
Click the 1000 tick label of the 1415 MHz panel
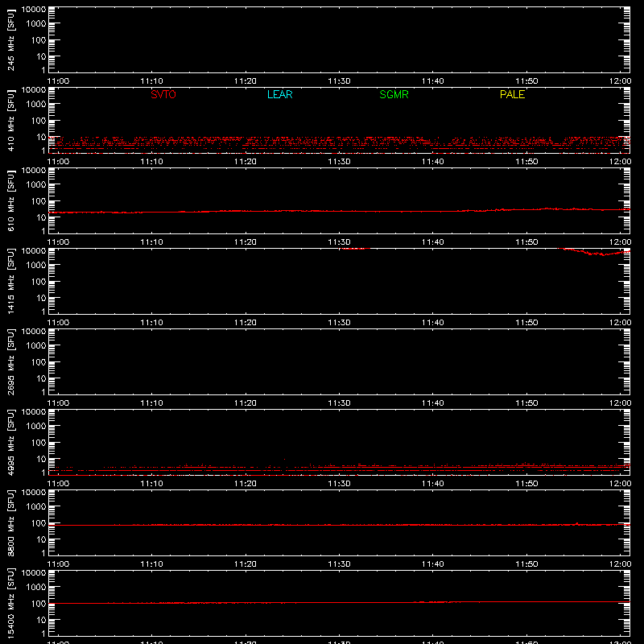[35, 265]
